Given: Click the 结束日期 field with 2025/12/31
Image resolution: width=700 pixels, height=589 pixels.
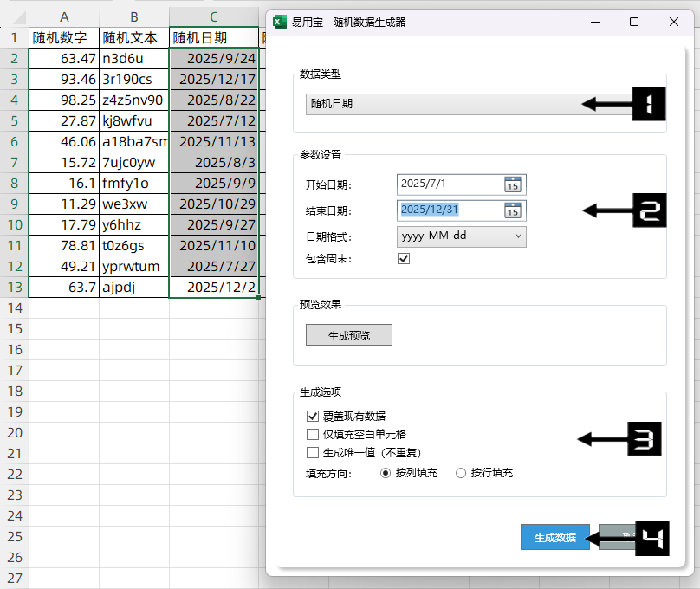Looking at the screenshot, I should tap(449, 210).
